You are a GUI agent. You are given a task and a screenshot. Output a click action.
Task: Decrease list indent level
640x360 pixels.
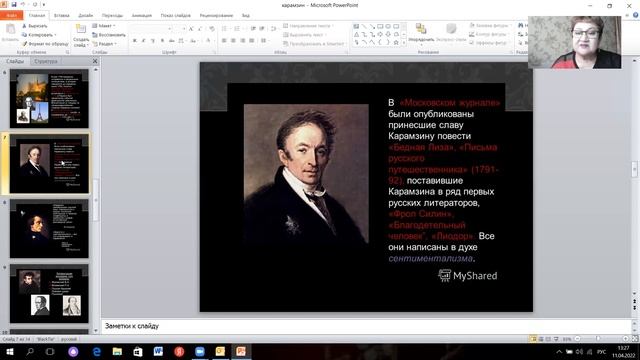tap(253, 29)
